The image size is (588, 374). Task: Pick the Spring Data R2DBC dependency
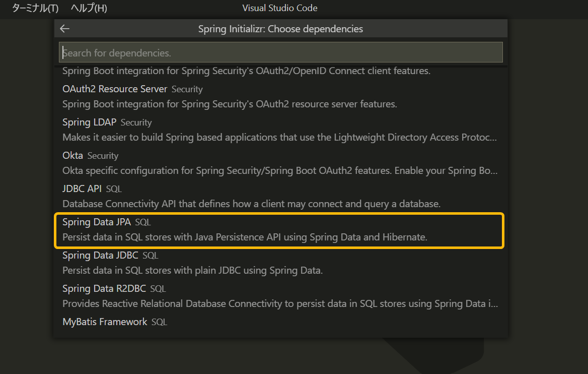104,289
